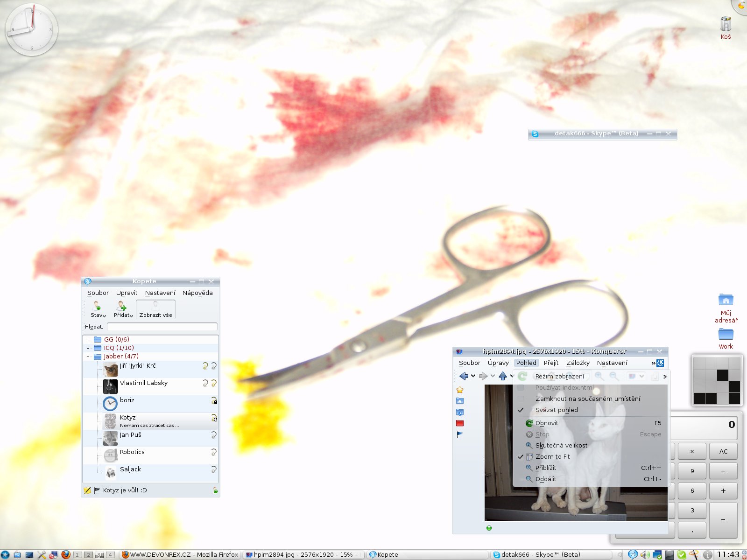Screen dimensions: 747x560
Task: Choose Přiblížit from the Pohled menu
Action: point(591,468)
